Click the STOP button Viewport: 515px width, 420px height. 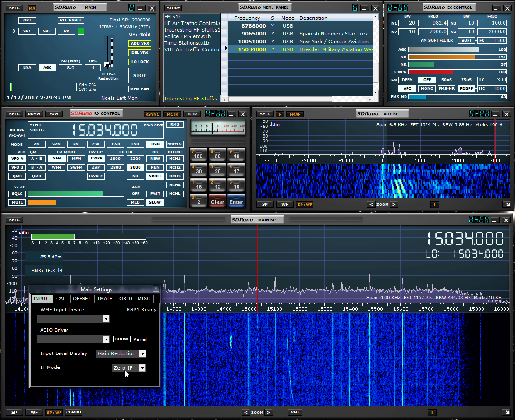(x=140, y=75)
